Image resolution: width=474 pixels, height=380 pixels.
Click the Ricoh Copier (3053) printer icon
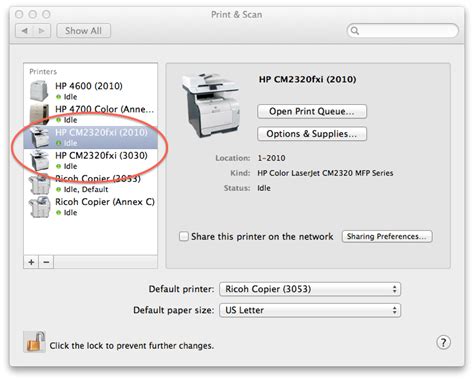tap(39, 183)
